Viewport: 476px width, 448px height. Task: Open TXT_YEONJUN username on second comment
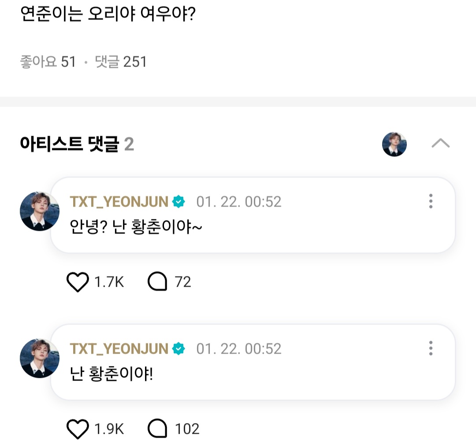click(119, 349)
